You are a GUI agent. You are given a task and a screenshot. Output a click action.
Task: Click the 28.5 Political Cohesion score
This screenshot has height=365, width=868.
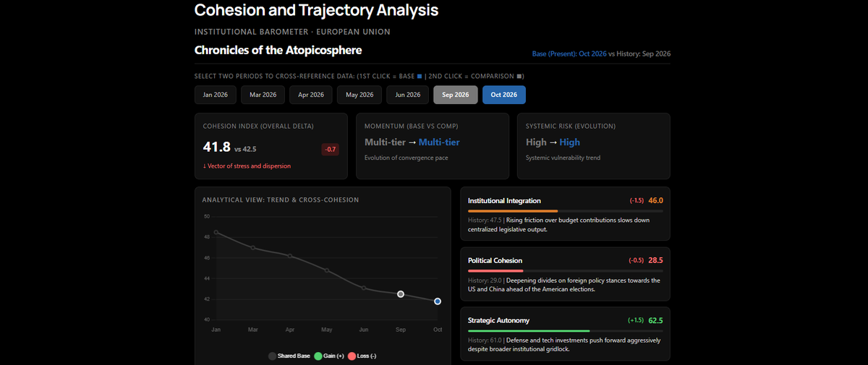click(x=656, y=260)
